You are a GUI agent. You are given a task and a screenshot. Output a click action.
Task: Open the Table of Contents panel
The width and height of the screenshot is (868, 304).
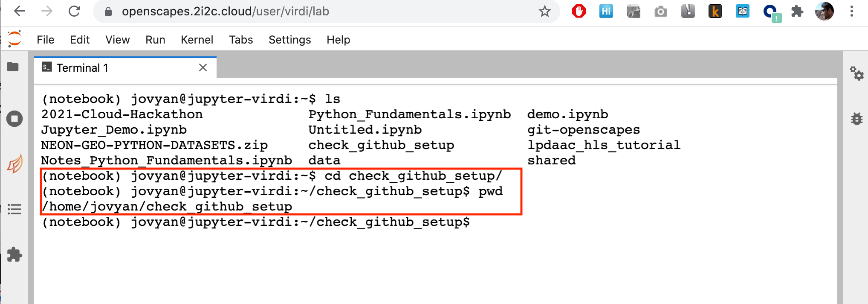point(14,210)
